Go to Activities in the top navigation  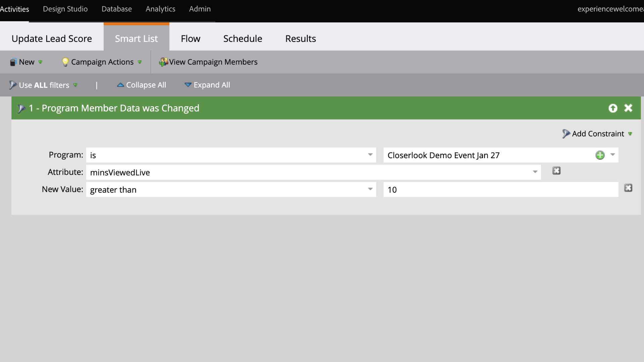coord(14,9)
